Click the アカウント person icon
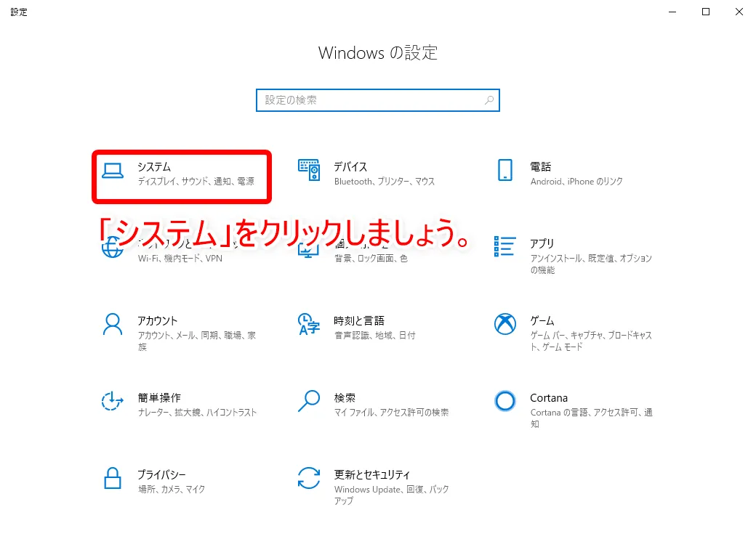Screen dimensions: 756x555 tap(113, 324)
